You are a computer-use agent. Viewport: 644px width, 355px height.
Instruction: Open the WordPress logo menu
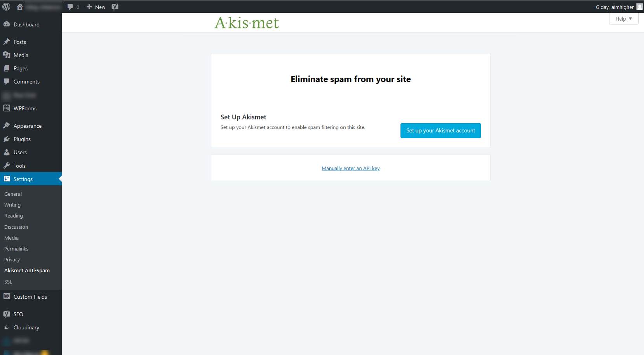(7, 7)
